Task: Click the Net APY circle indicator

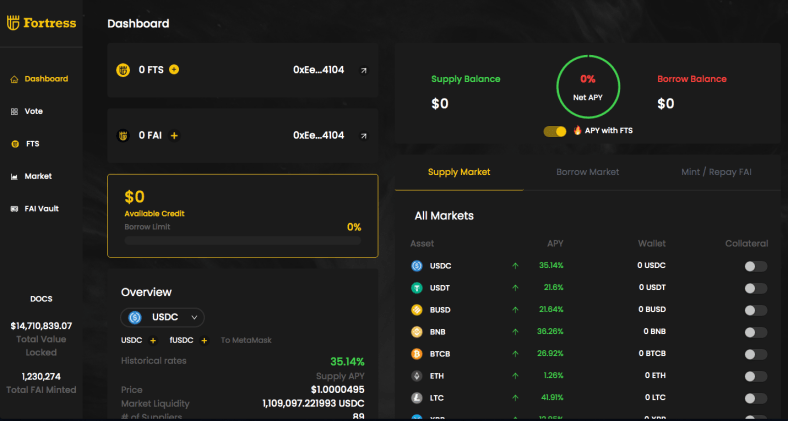Action: 588,87
